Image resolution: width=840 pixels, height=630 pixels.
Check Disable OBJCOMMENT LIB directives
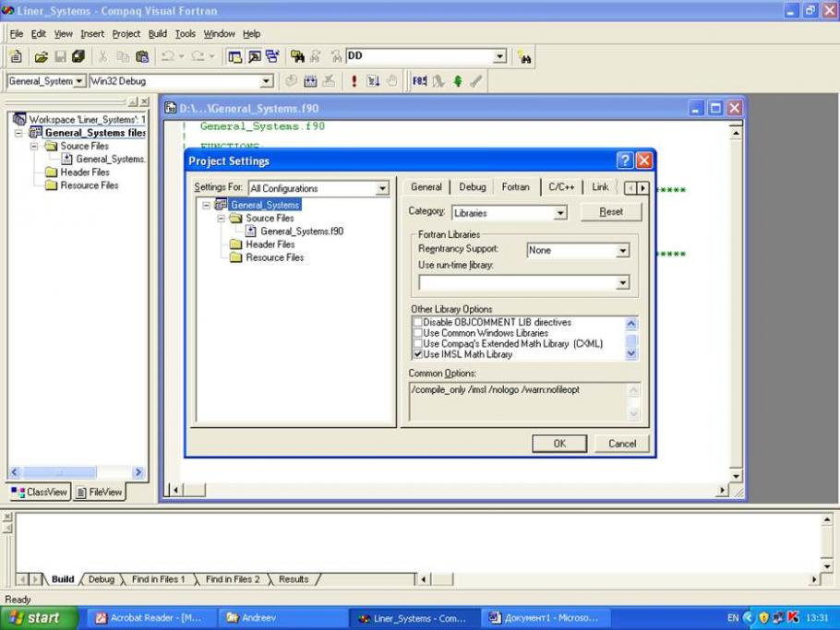pos(416,322)
